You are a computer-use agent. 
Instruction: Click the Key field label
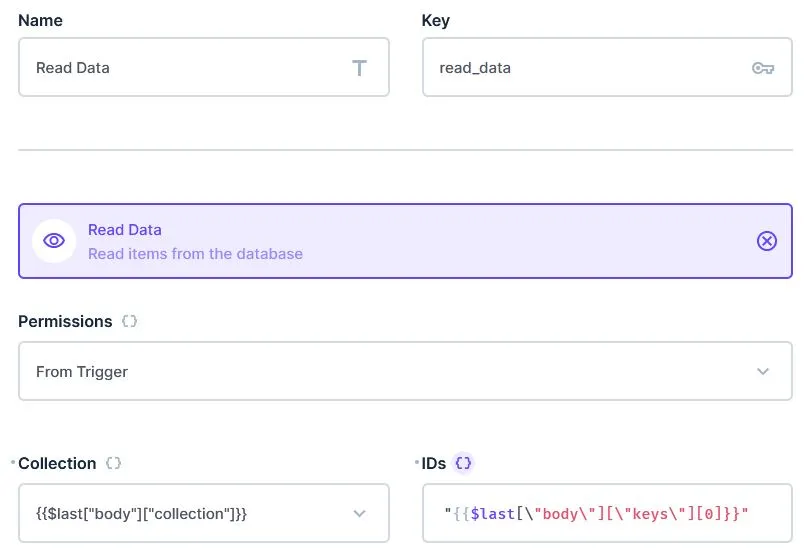[435, 20]
